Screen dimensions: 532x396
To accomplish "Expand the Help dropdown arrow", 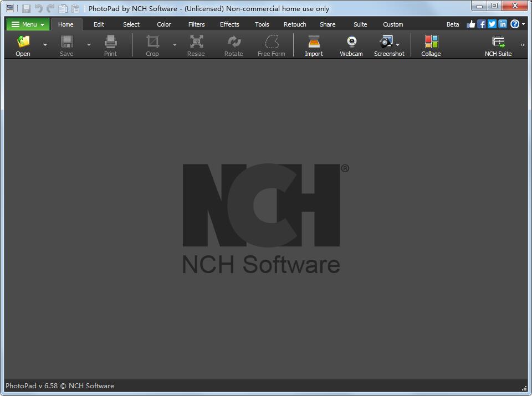I will tap(524, 24).
